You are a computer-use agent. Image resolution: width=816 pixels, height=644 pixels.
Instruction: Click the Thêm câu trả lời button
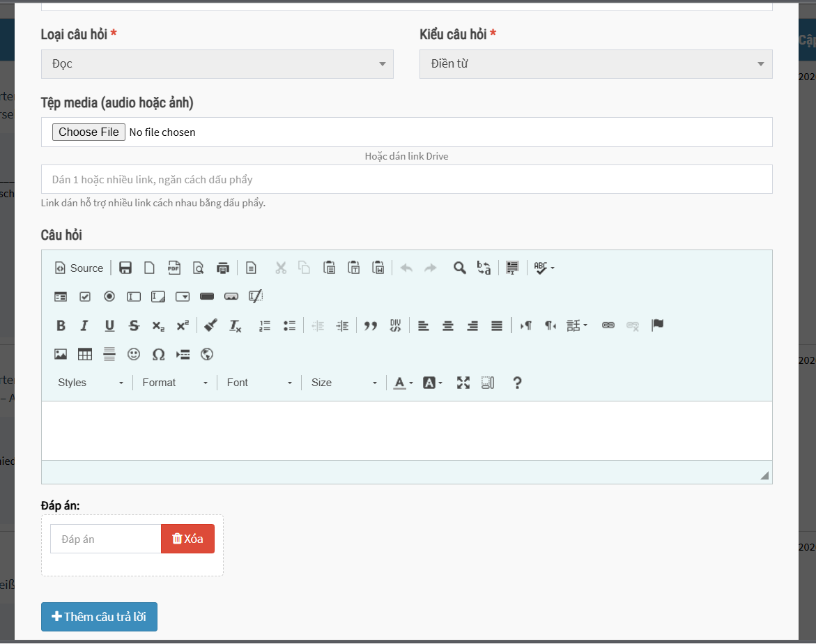[x=99, y=617]
